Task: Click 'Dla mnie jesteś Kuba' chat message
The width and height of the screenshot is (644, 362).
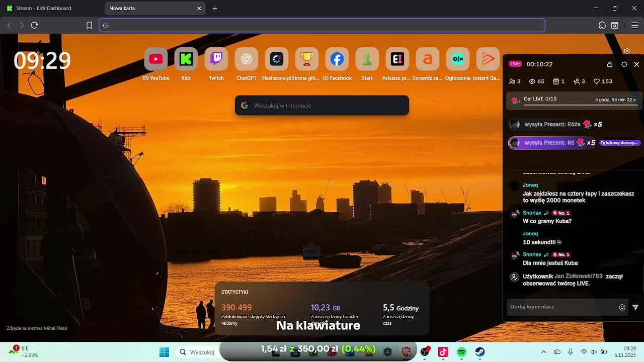Action: click(550, 263)
